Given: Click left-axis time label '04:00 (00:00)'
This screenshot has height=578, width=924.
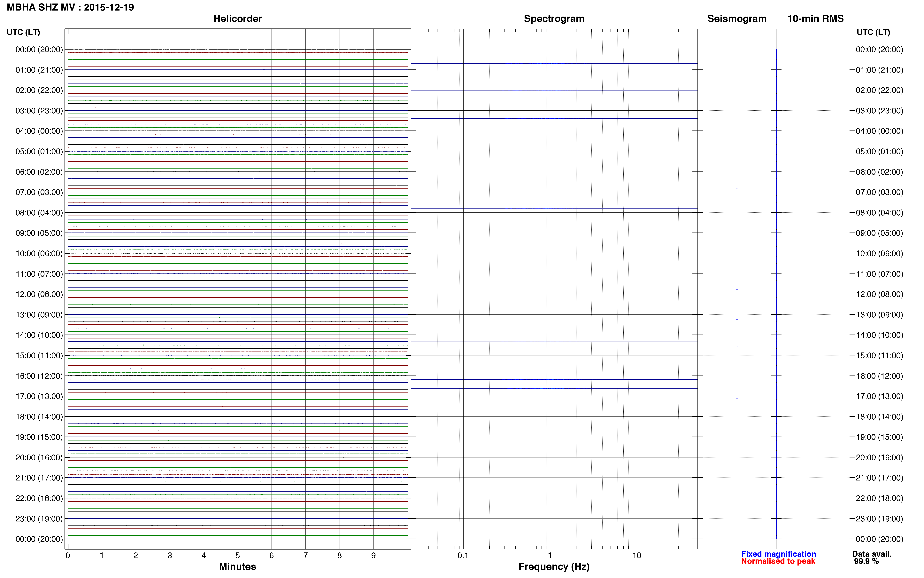Looking at the screenshot, I should (x=39, y=131).
